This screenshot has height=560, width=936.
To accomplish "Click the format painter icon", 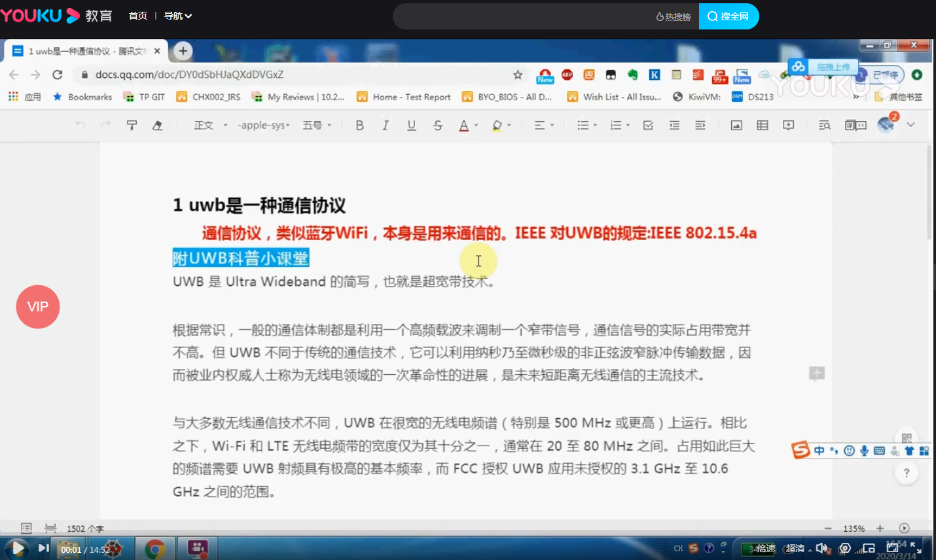I will tap(132, 125).
